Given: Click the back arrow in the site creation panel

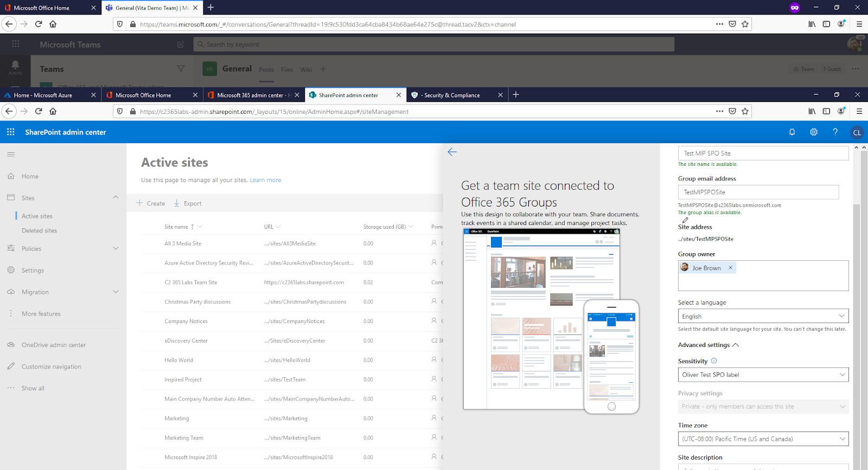Looking at the screenshot, I should [x=452, y=152].
